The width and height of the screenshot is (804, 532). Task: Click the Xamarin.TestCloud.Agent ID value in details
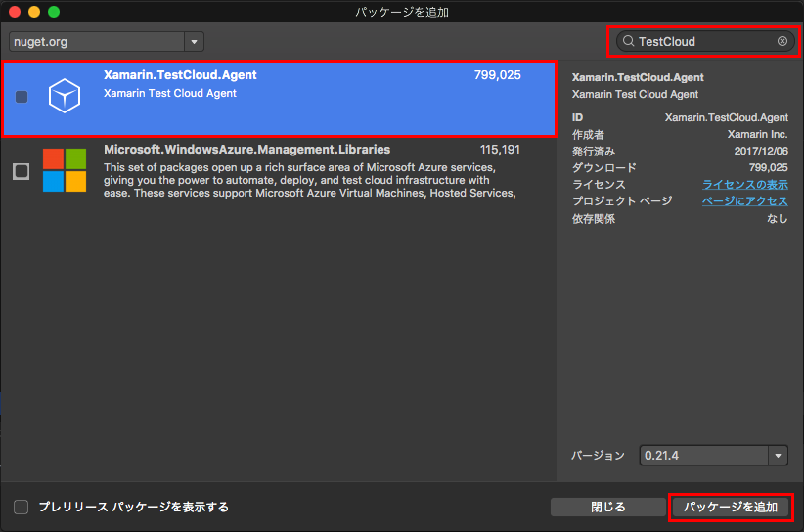pyautogui.click(x=727, y=118)
